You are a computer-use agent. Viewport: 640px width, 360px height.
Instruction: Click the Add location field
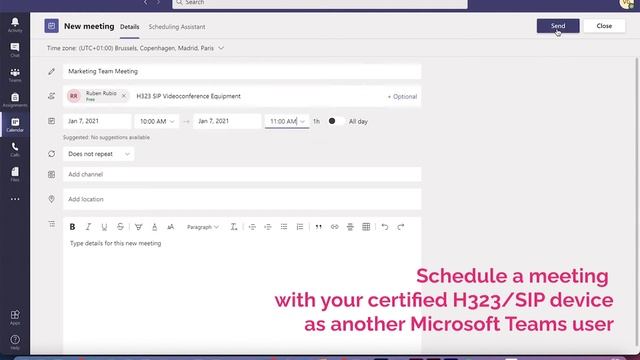click(242, 199)
